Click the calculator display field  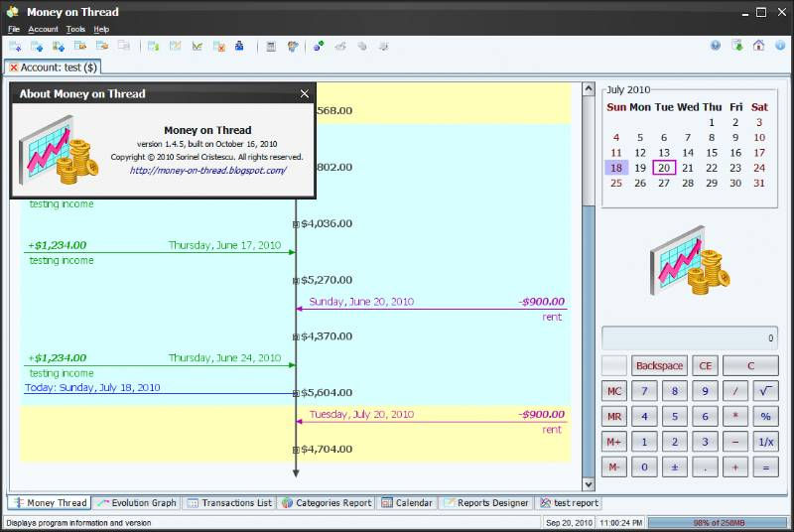[x=690, y=337]
